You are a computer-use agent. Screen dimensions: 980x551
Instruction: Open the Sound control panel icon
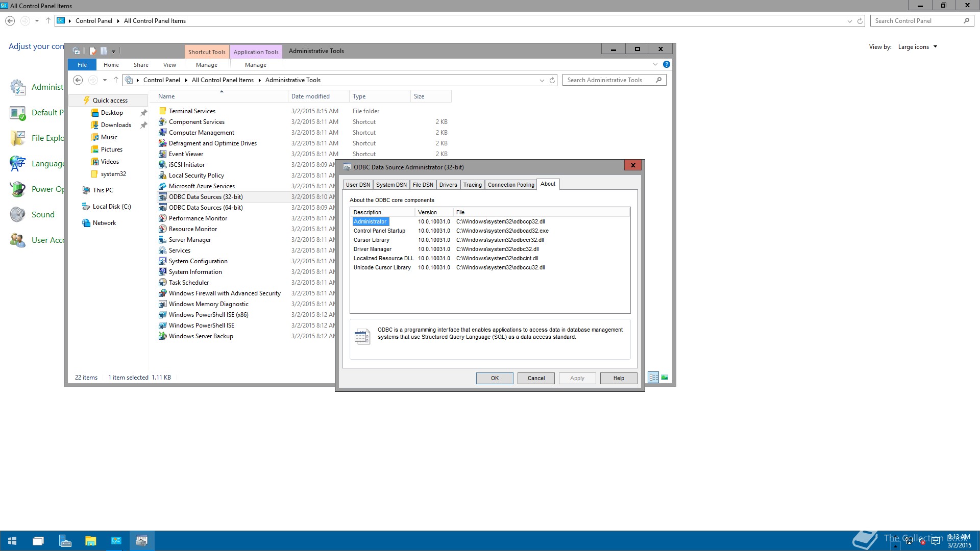click(18, 215)
